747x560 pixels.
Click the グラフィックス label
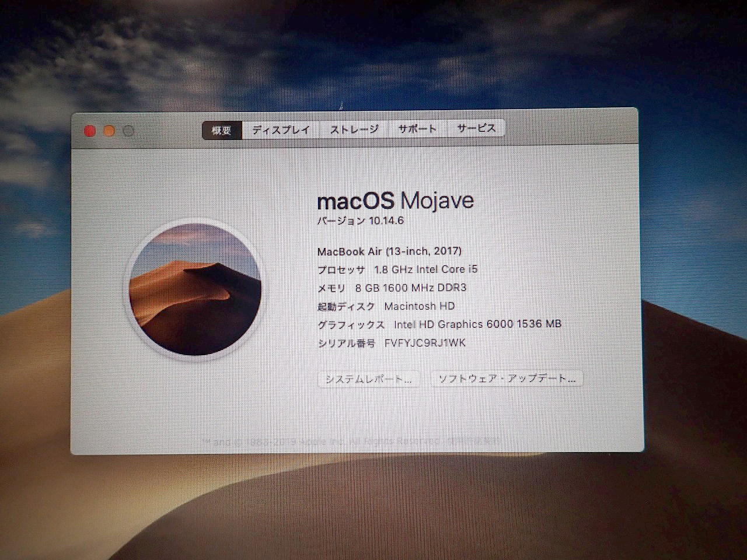click(351, 325)
